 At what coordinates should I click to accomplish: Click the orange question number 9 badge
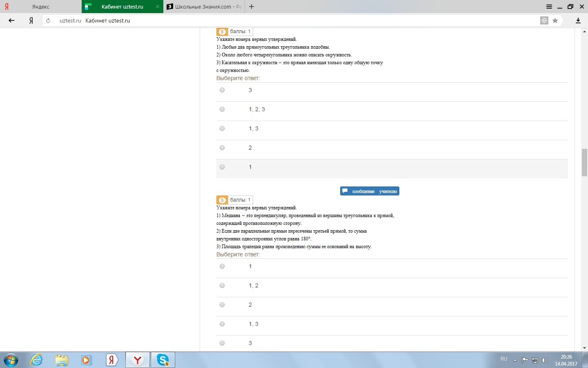point(222,200)
